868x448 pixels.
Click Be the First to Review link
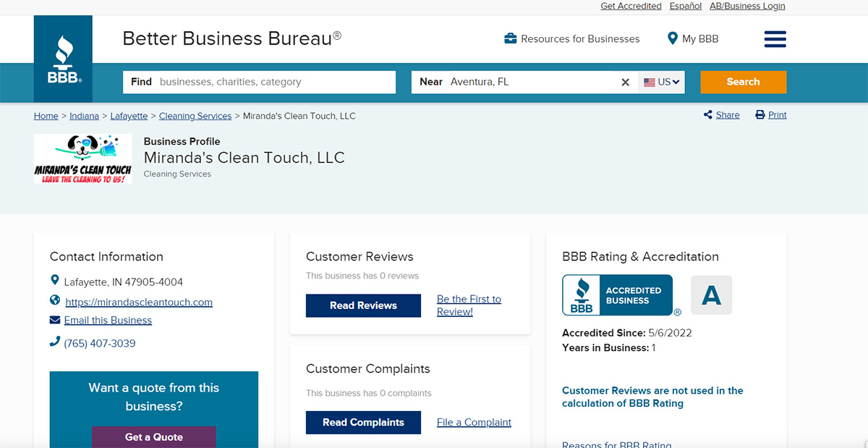pos(469,305)
